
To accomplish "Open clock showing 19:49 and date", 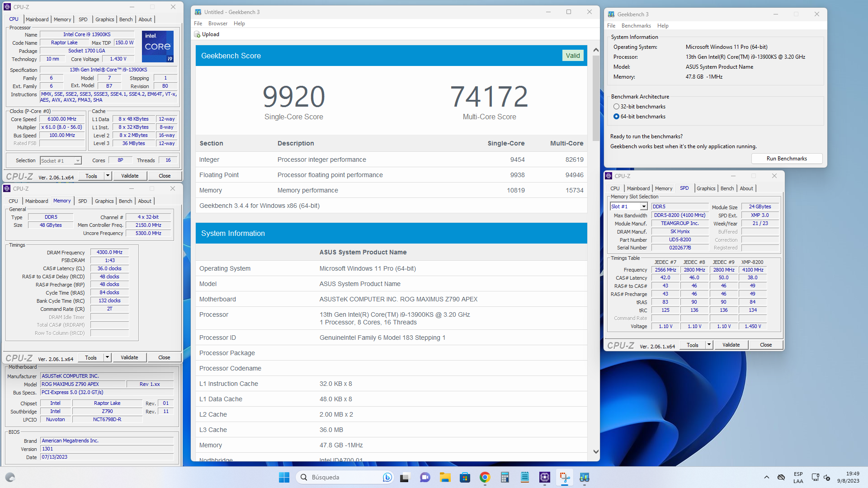I will point(848,477).
